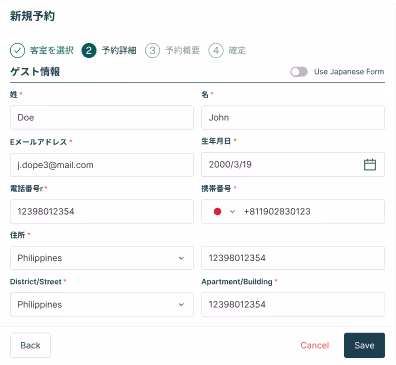Screen dimensions: 396x365
Task: Click the 電話番号 phone number field
Action: tap(102, 212)
